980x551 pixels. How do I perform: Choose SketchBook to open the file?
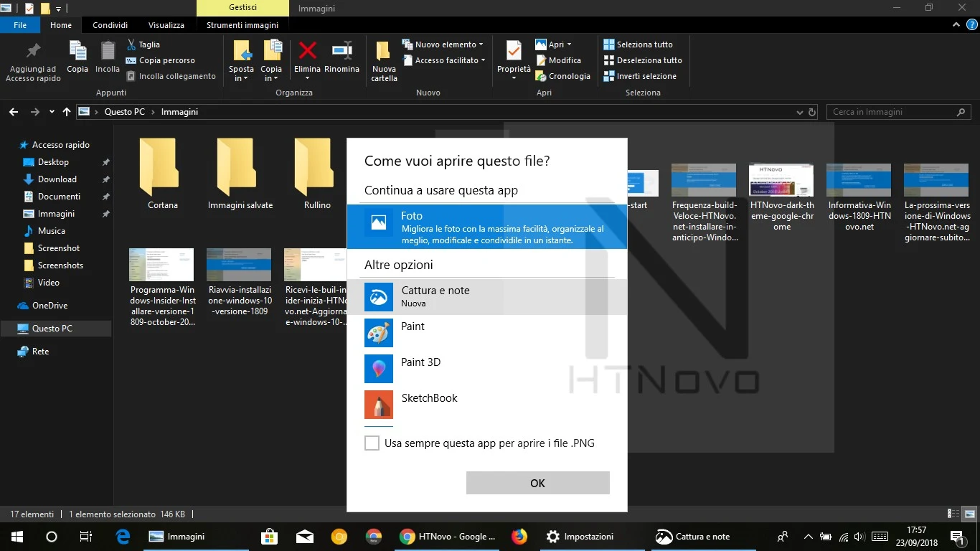(486, 404)
